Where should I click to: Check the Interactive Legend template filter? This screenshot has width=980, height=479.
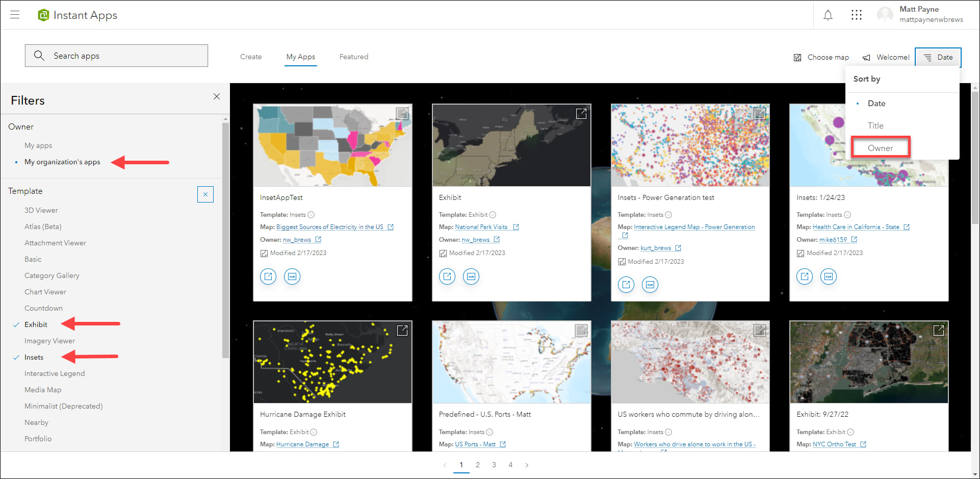(x=55, y=373)
